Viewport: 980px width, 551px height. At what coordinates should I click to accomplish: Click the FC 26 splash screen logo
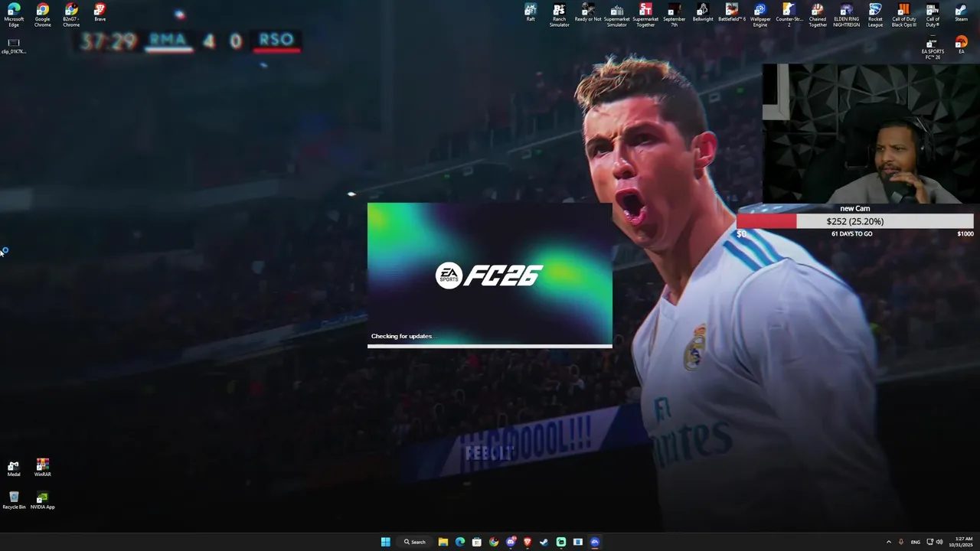point(489,275)
